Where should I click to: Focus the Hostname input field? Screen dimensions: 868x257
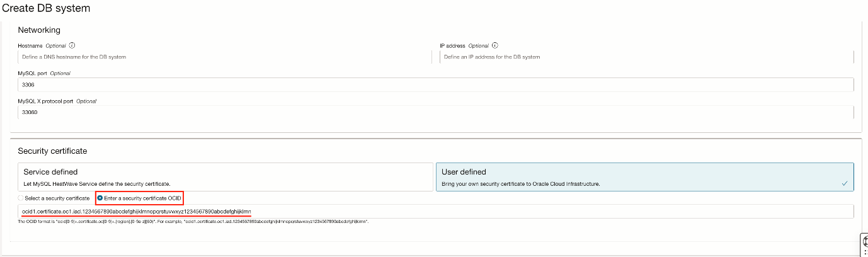(226, 57)
